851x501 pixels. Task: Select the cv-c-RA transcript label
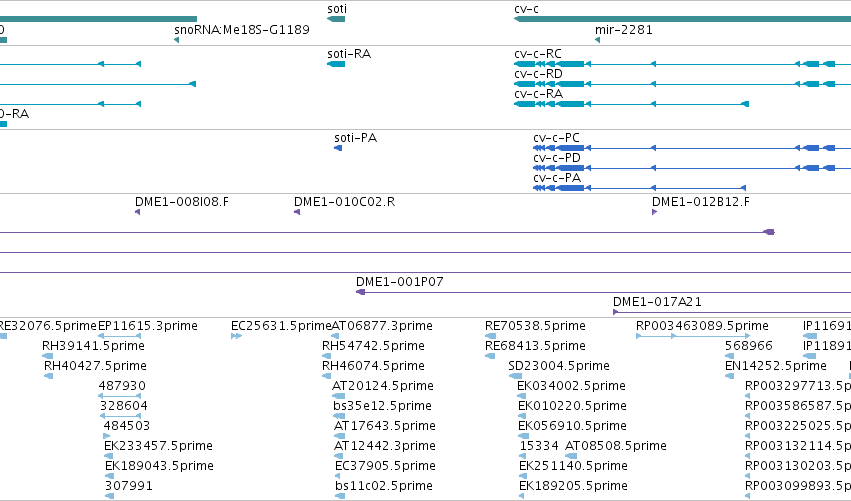click(538, 94)
